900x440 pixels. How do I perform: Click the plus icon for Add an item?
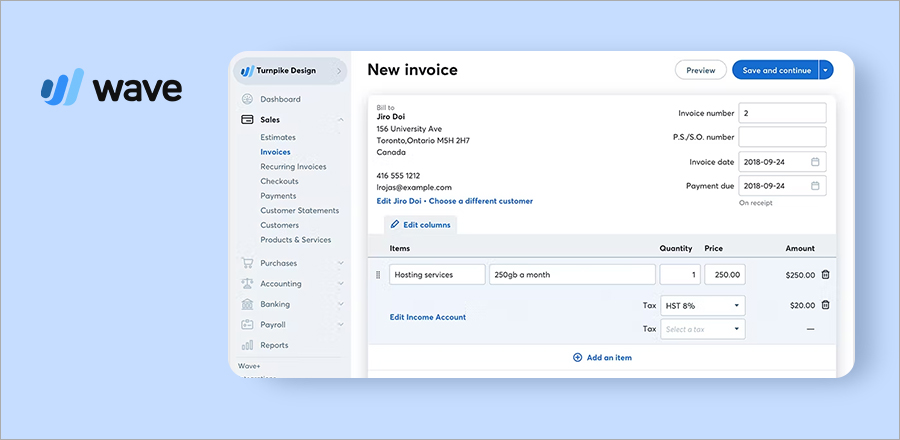click(577, 357)
